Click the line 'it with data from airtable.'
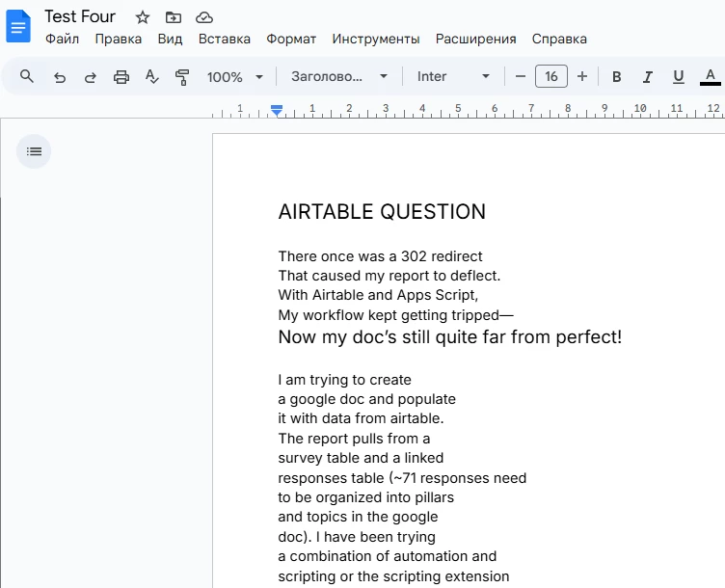This screenshot has height=588, width=725. click(361, 418)
